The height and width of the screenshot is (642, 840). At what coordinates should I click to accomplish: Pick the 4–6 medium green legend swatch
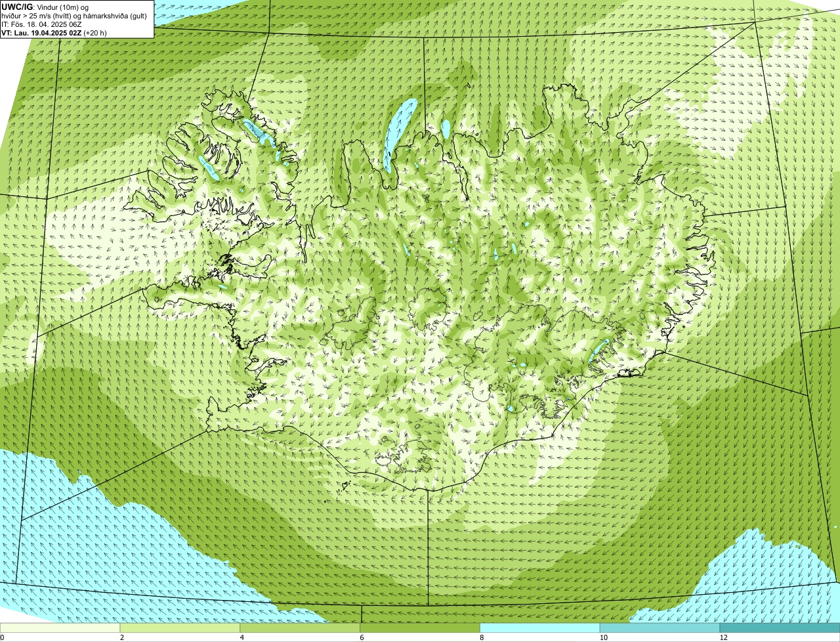[x=301, y=628]
